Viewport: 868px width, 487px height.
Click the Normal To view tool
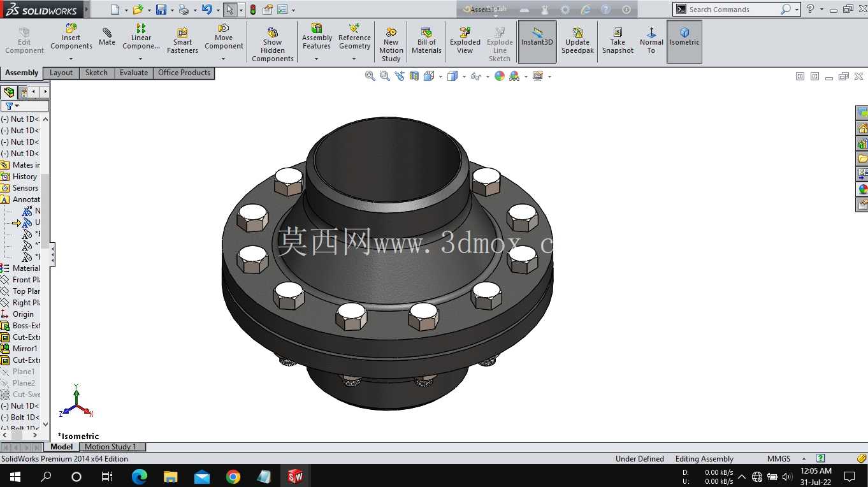point(651,41)
